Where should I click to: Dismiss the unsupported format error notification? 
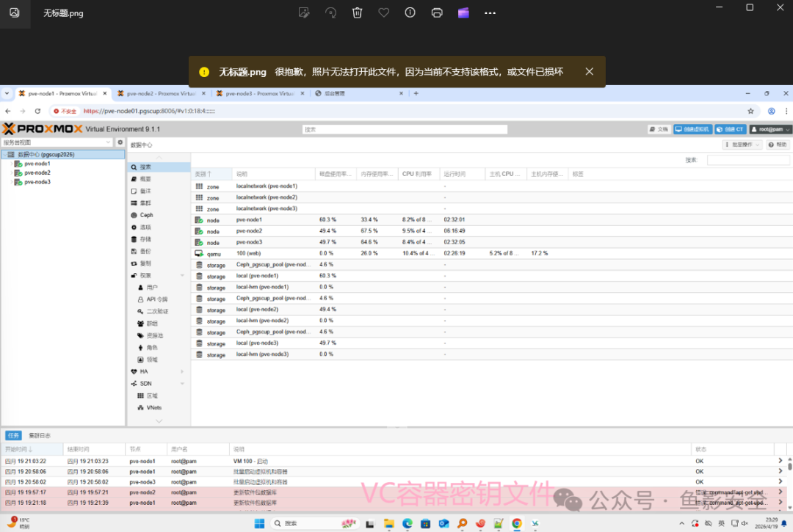click(589, 72)
